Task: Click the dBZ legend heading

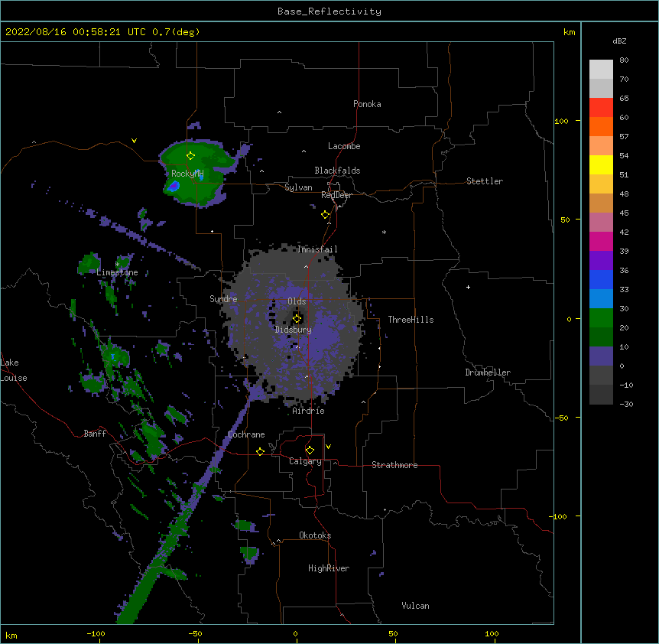Action: [x=619, y=41]
